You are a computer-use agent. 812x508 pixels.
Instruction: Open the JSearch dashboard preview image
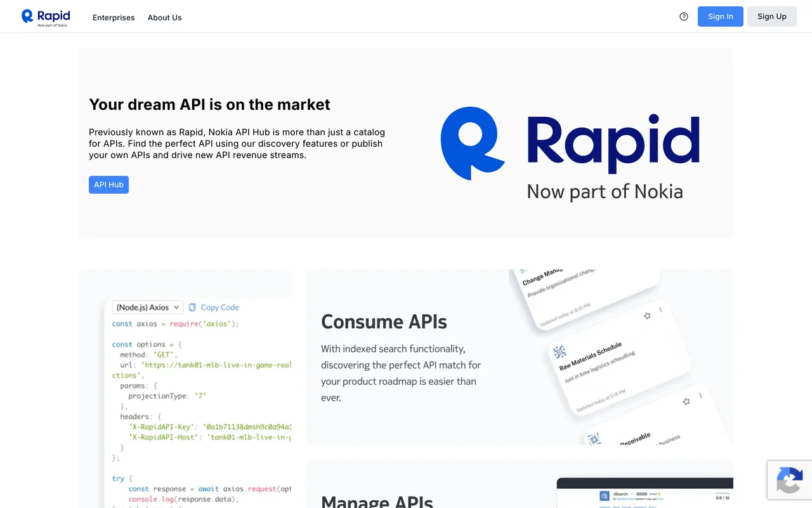coord(645,493)
